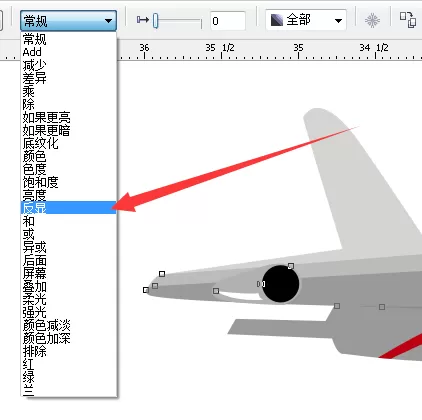The height and width of the screenshot is (420, 422).
Task: Select 乘 blend mode
Action: click(x=69, y=91)
